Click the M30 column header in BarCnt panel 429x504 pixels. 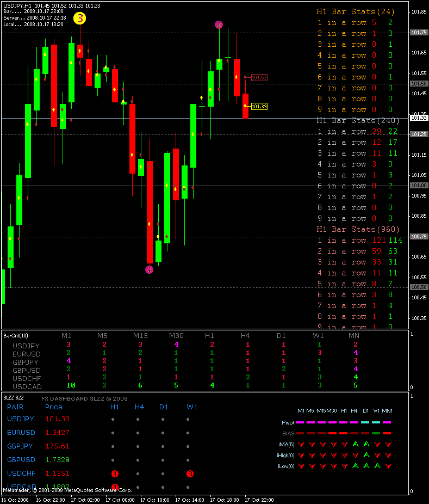tap(176, 336)
